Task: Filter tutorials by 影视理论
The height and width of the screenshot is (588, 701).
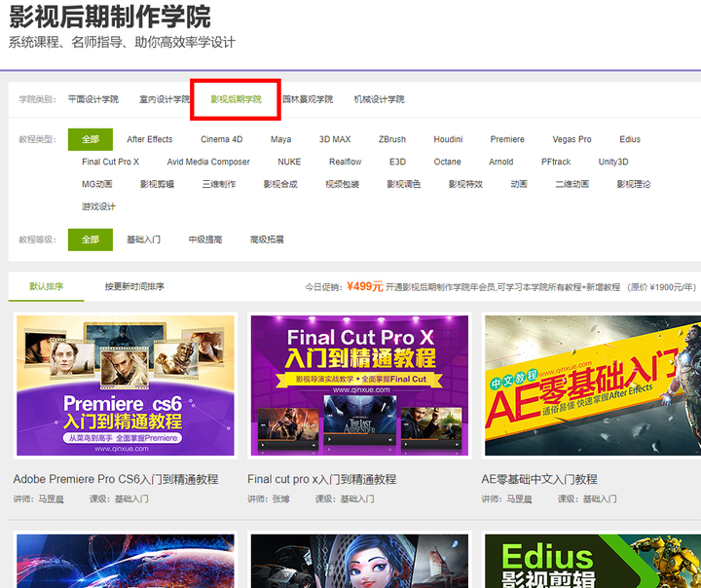Action: pyautogui.click(x=634, y=184)
